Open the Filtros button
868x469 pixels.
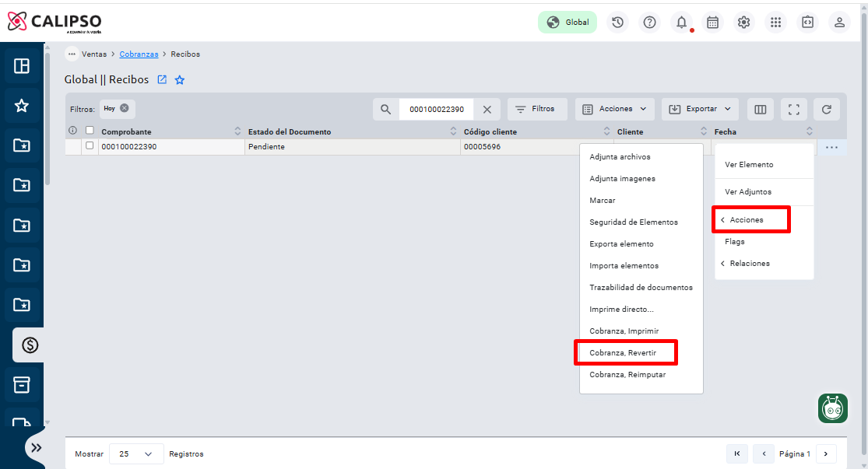537,109
